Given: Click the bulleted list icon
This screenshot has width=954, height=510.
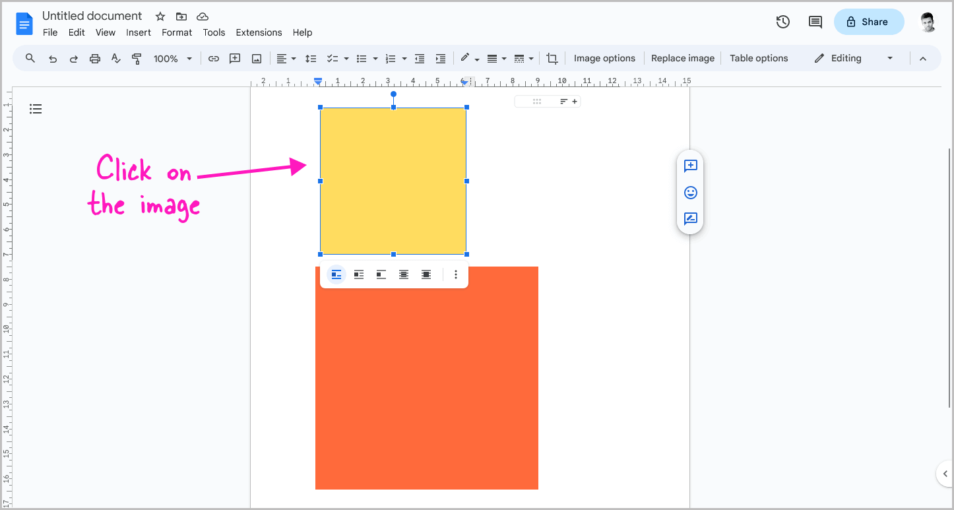Looking at the screenshot, I should click(361, 59).
